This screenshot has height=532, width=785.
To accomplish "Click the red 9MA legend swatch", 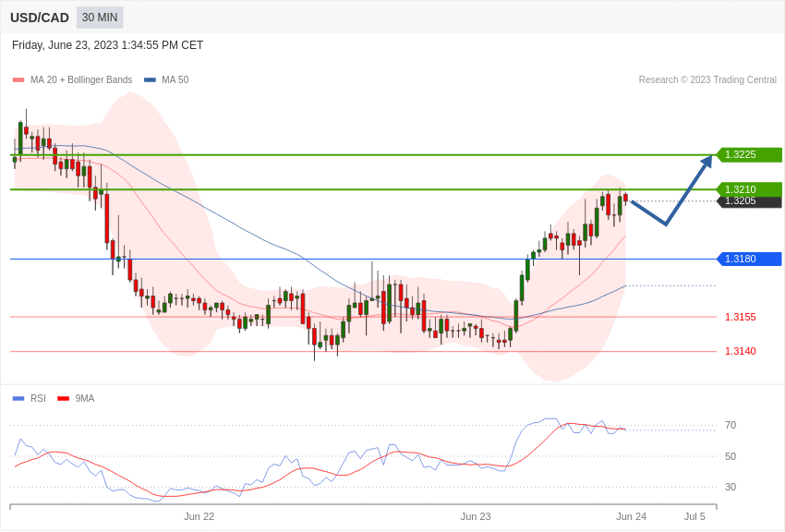I will (x=63, y=399).
